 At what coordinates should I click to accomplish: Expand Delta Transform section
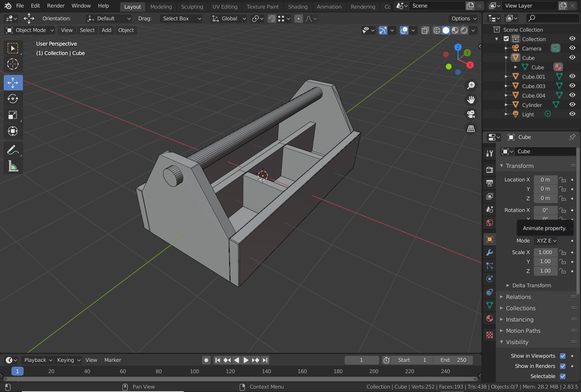point(531,285)
